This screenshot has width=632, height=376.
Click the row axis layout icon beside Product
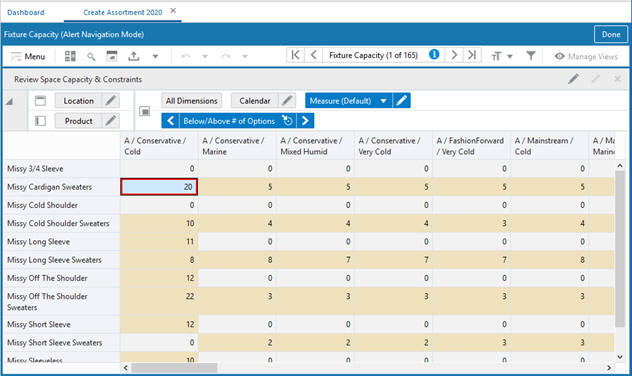coord(40,121)
